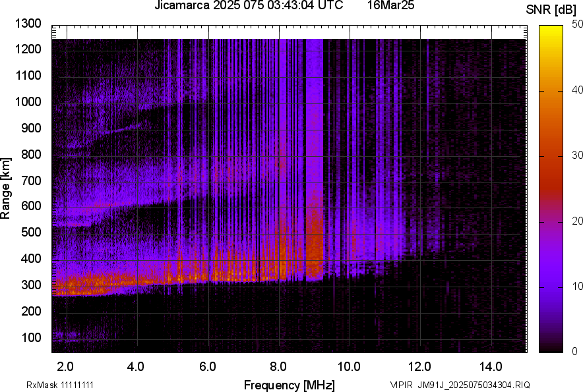The width and height of the screenshot is (583, 392).
Task: Click the 'Frequency [MHz]' axis label
Action: 290,385
